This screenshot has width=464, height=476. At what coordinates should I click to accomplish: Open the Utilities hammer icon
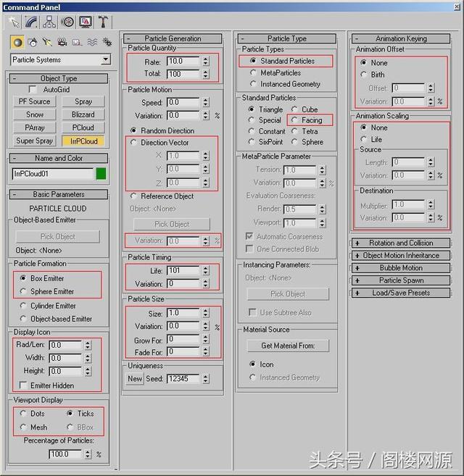[x=103, y=22]
